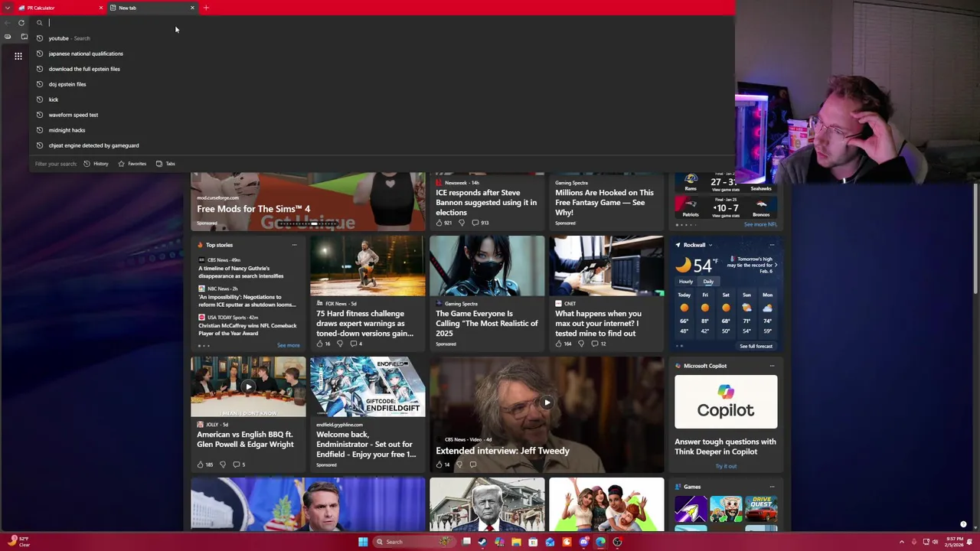980x551 pixels.
Task: Read 'A timeline of Nancy Guthrie's disappearance'
Action: click(x=241, y=272)
